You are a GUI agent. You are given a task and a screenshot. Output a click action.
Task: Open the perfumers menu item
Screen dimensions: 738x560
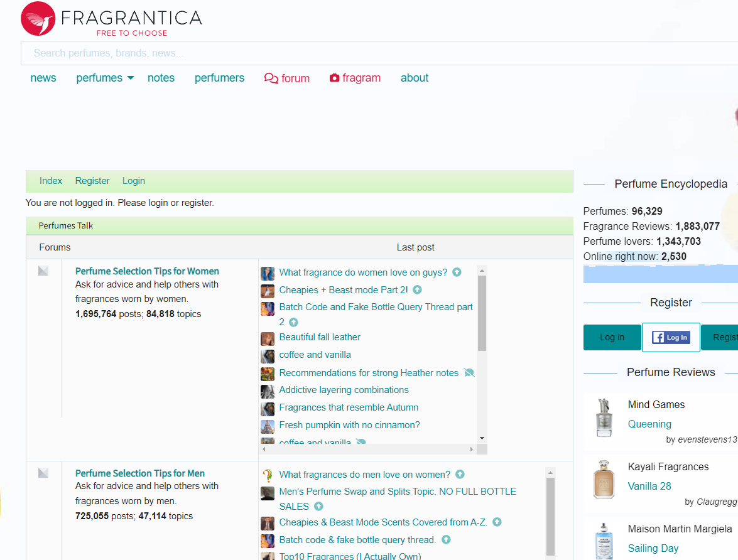[x=219, y=78]
